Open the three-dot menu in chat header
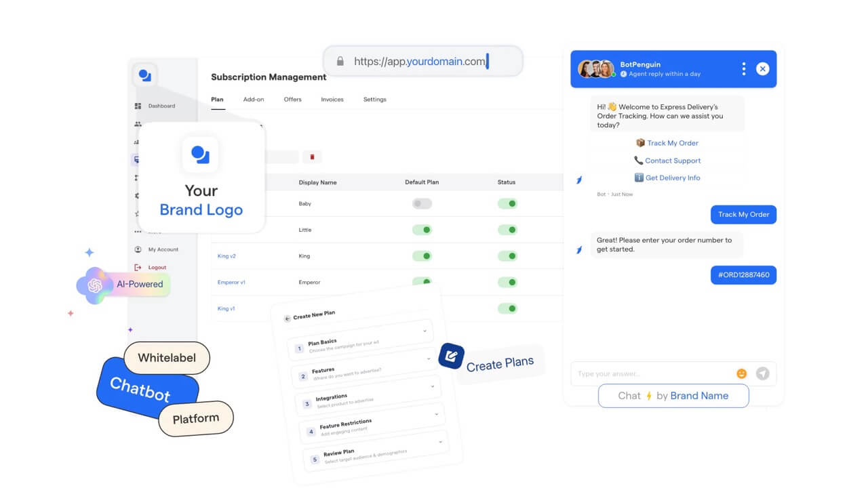The height and width of the screenshot is (490, 868). [743, 68]
